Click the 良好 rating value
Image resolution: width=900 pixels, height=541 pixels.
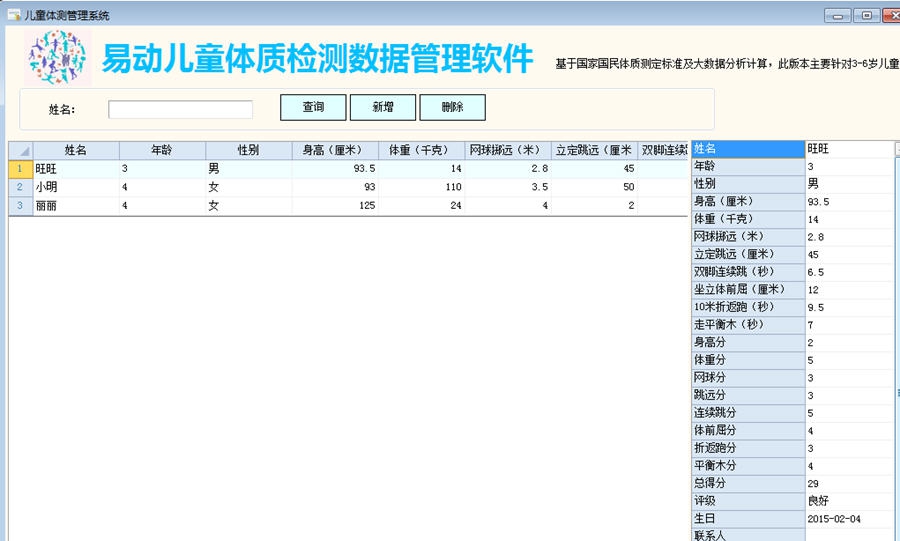tap(849, 501)
